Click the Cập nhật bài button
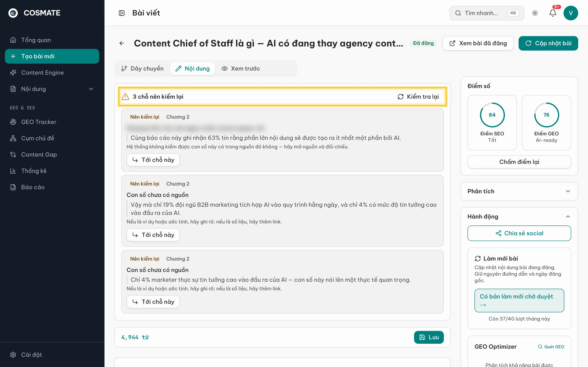588x367 pixels. tap(548, 43)
